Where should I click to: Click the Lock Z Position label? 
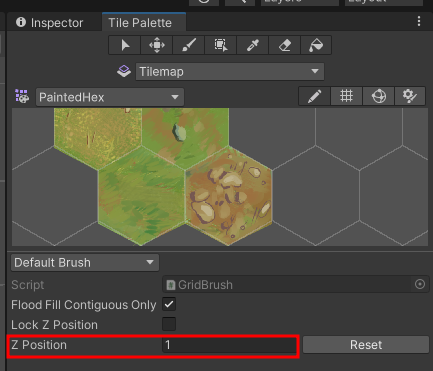[x=54, y=325]
